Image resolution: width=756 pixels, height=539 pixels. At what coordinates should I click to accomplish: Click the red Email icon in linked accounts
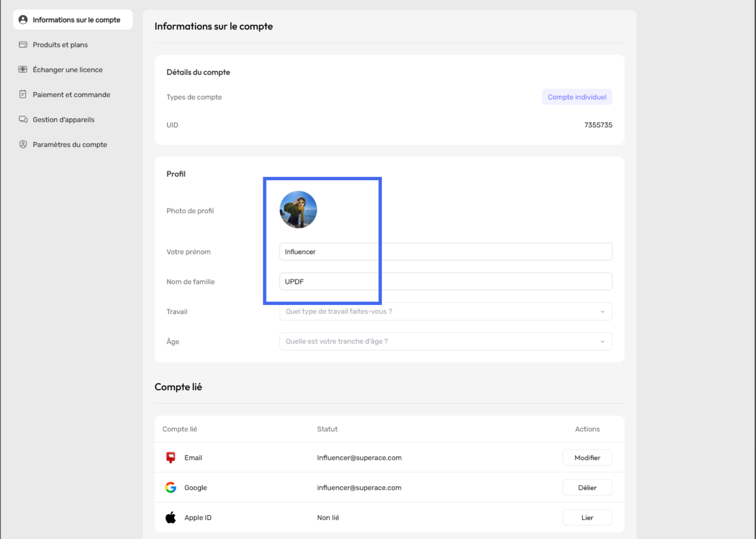click(171, 457)
